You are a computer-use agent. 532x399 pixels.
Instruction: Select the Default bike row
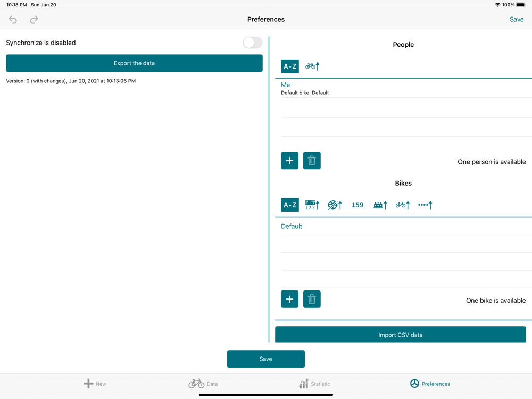click(x=406, y=226)
